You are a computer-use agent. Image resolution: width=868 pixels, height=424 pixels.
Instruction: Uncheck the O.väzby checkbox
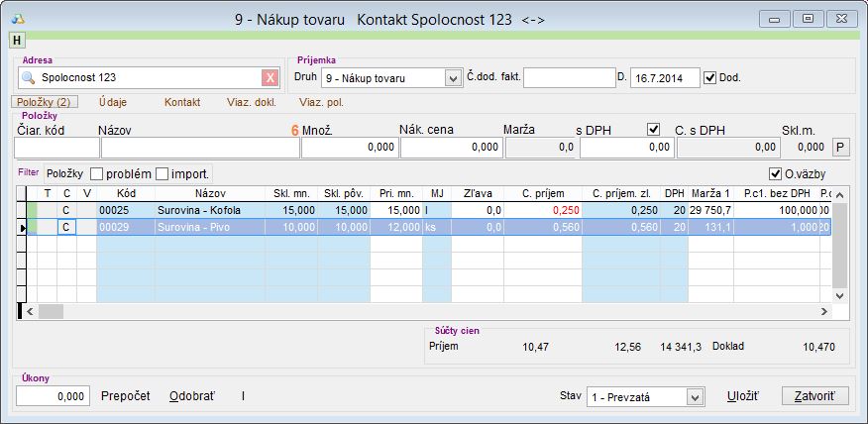click(775, 173)
